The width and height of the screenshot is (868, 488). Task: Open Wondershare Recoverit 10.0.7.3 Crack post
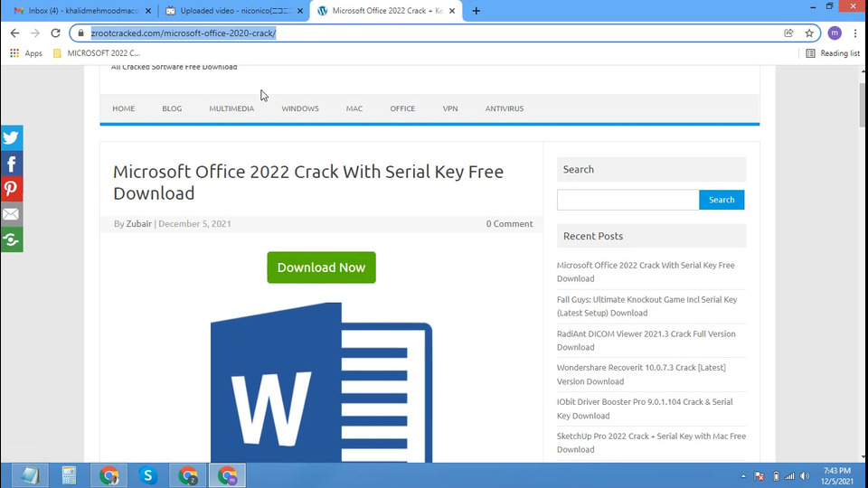point(641,374)
